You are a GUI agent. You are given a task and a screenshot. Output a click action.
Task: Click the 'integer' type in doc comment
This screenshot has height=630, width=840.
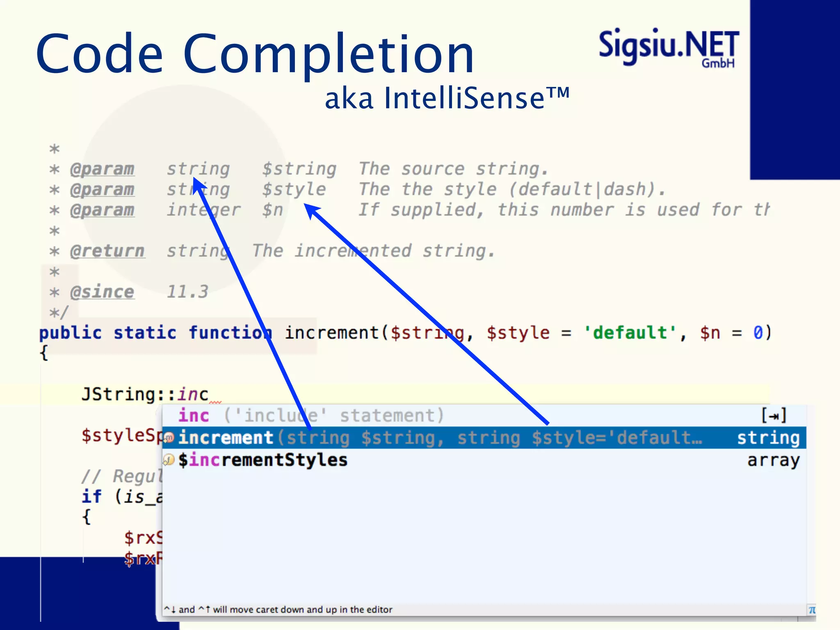[x=203, y=210]
